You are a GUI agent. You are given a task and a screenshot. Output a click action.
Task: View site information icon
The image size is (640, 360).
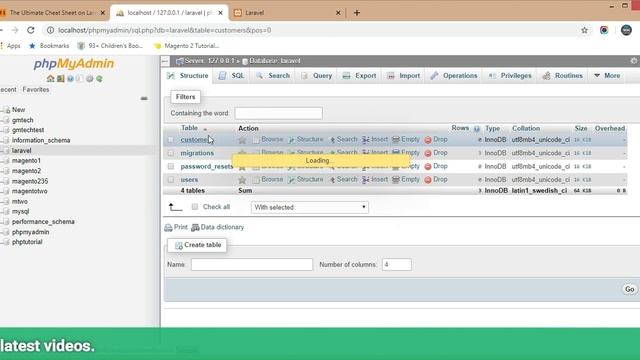(x=50, y=30)
